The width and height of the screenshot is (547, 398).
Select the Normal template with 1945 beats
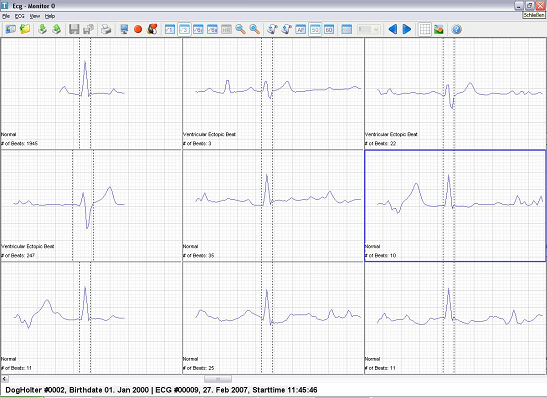(91, 93)
